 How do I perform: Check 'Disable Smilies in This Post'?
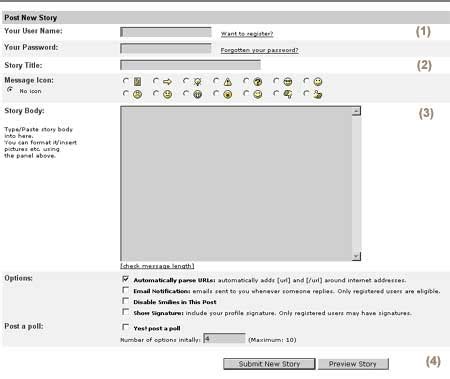(126, 301)
